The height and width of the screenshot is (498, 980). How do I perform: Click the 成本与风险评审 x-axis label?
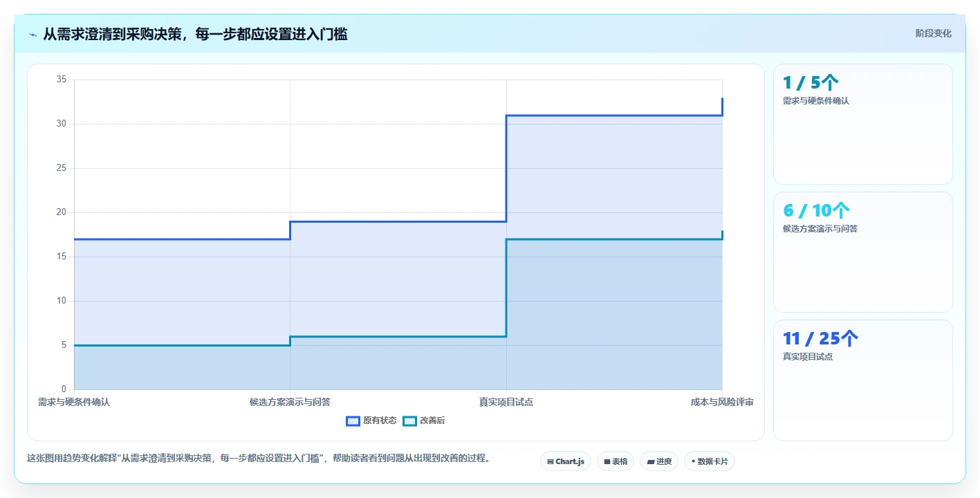722,402
